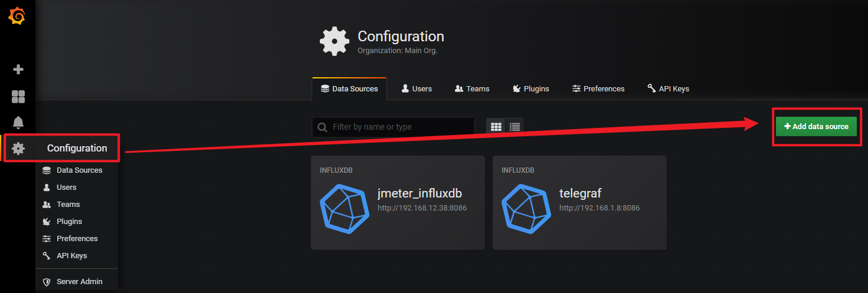Open the telegraf data source card

(579, 203)
